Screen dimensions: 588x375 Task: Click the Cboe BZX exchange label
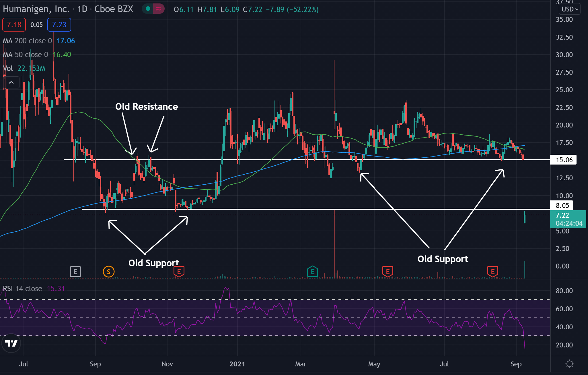(x=114, y=9)
